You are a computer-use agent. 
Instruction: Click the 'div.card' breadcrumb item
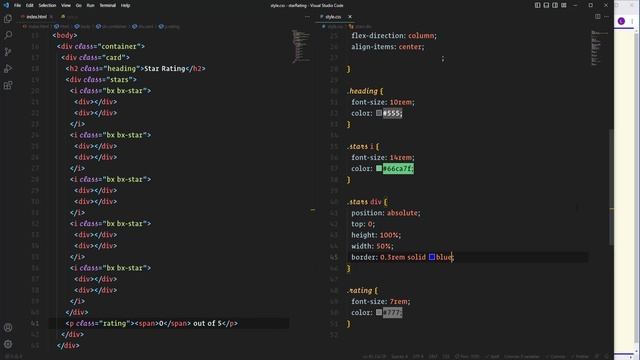tap(142, 27)
